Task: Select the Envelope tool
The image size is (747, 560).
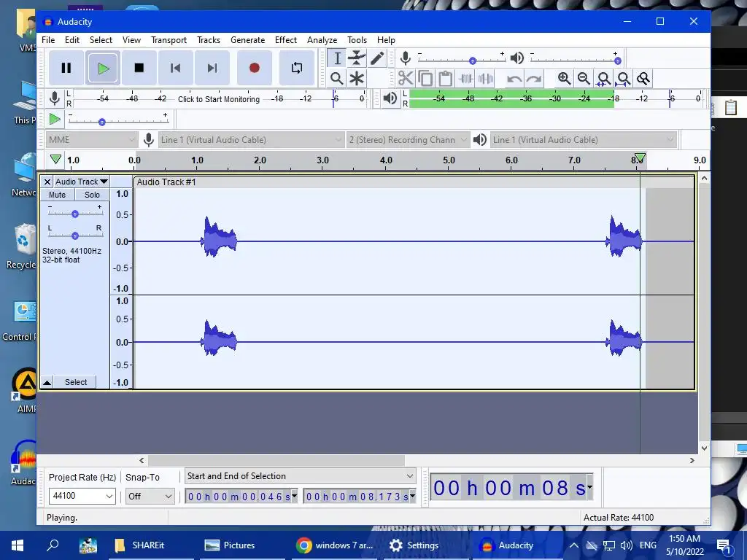Action: click(x=356, y=58)
